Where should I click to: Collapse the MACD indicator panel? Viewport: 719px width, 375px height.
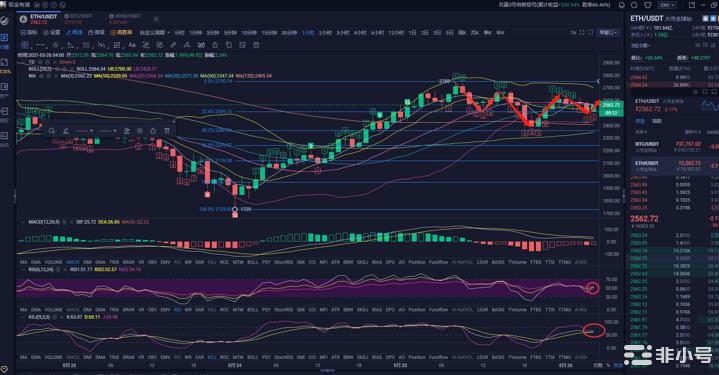23,222
